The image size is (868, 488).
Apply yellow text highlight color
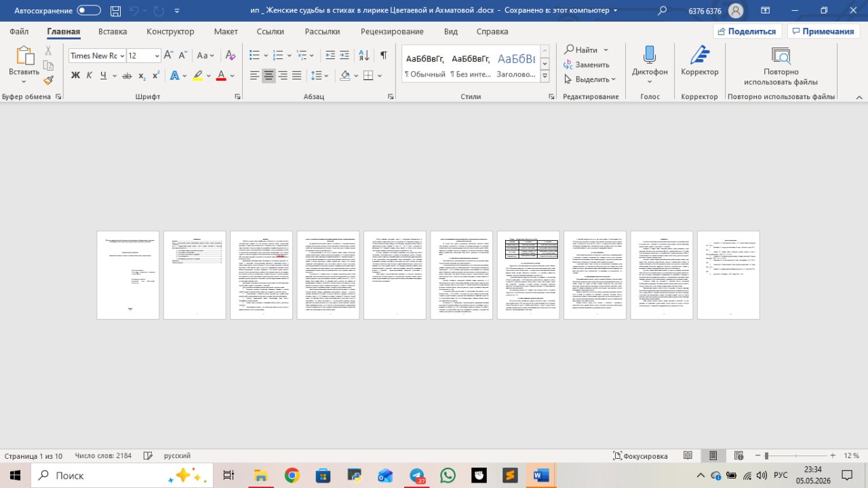pyautogui.click(x=197, y=75)
